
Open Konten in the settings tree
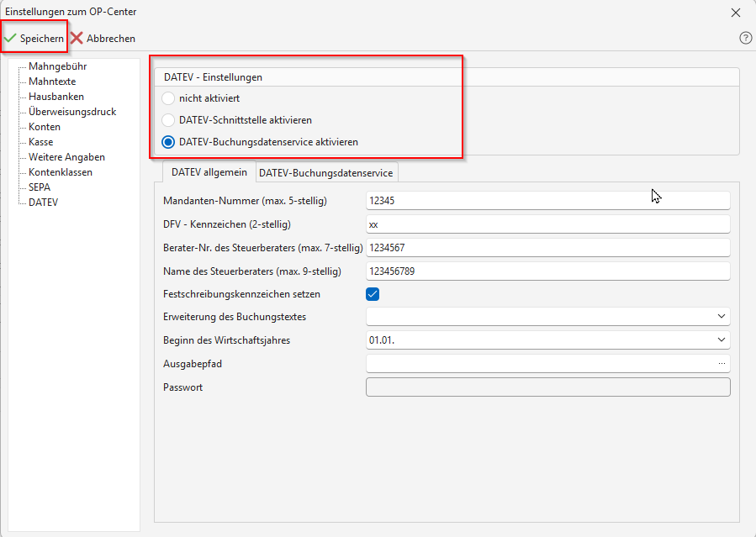coord(45,127)
